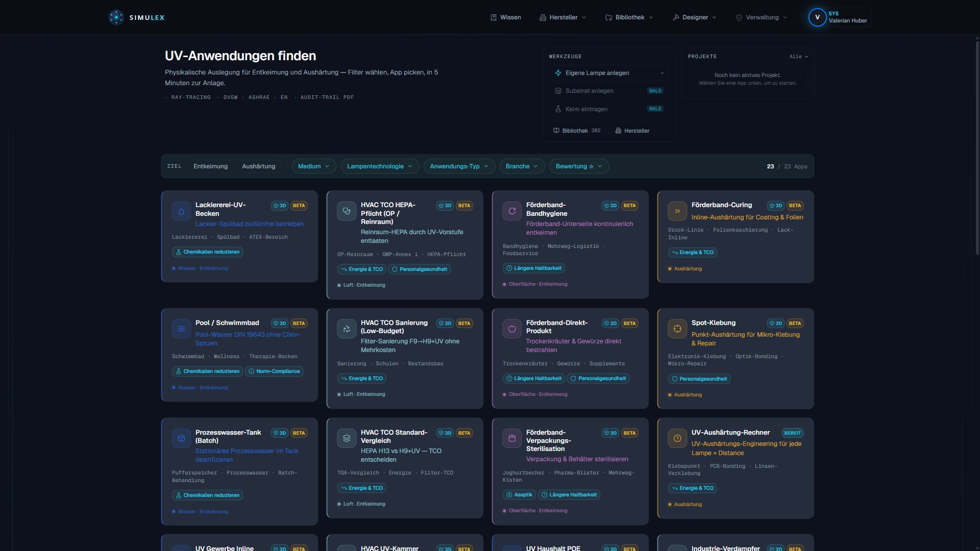
Task: Open the Wissen navigation item
Action: coord(506,17)
